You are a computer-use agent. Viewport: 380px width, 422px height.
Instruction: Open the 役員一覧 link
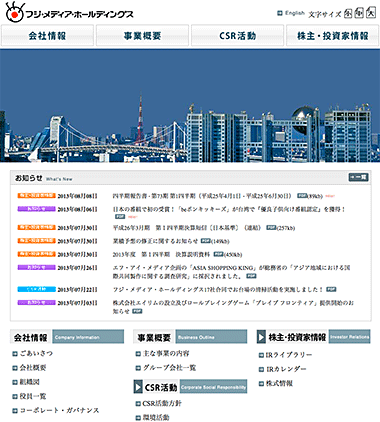pyautogui.click(x=33, y=396)
